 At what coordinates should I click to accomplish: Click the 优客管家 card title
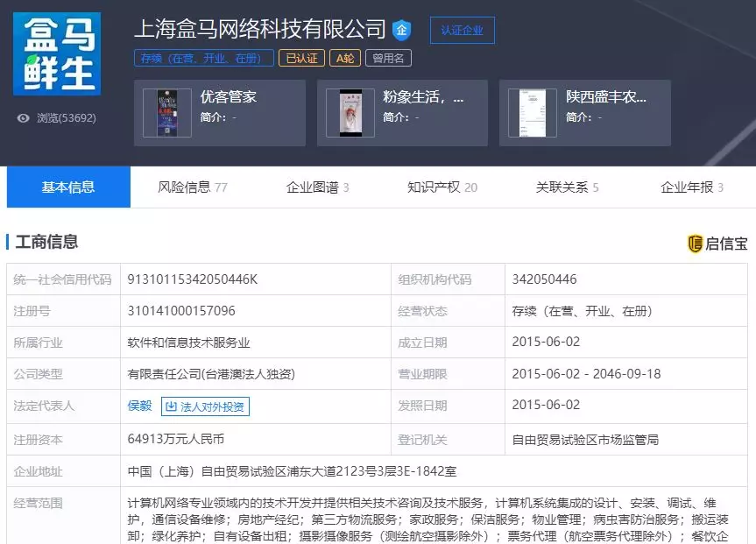(x=229, y=97)
